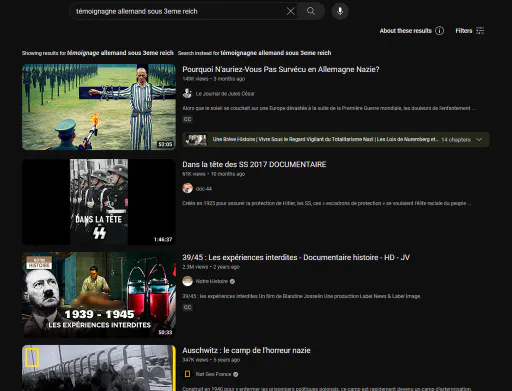Click verified badge next to Notre Histoire
The image size is (512, 391).
point(232,281)
